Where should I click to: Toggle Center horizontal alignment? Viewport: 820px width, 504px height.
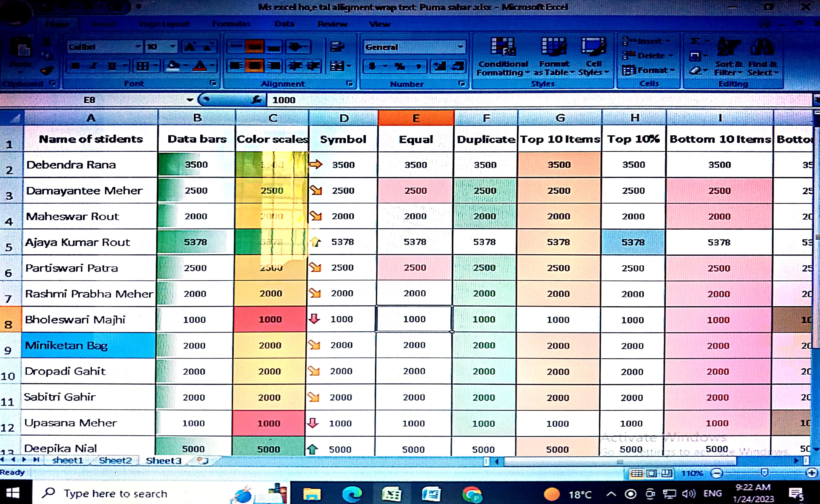tap(255, 66)
